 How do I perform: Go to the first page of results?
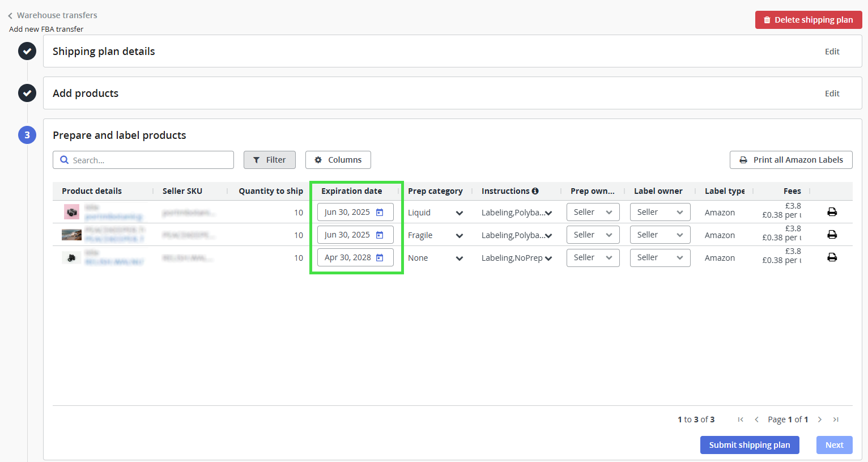point(741,419)
